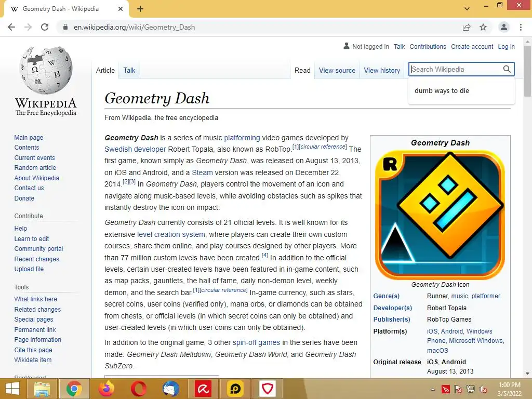Click the Geometry Dash icon image
532x399 pixels.
coord(440,215)
